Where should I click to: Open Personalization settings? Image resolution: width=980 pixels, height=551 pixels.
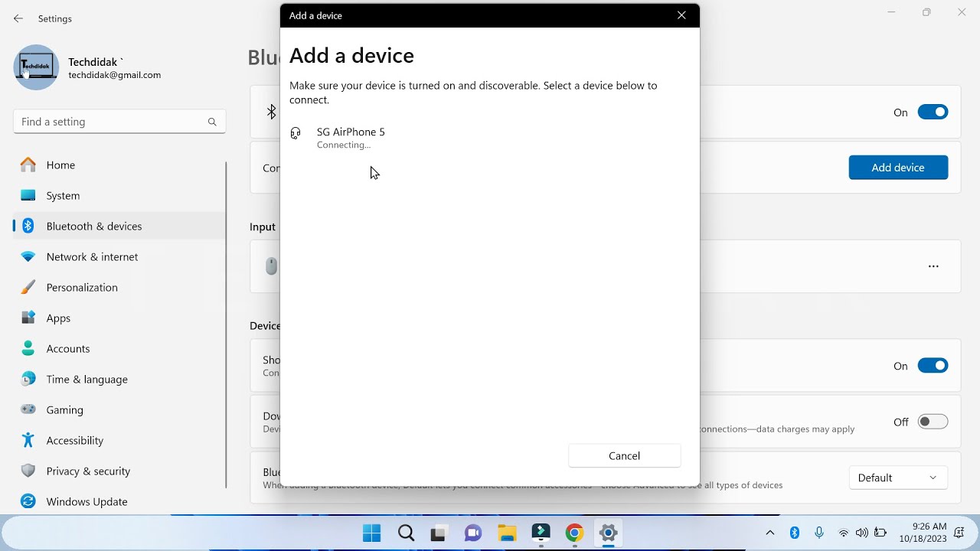[119, 288]
